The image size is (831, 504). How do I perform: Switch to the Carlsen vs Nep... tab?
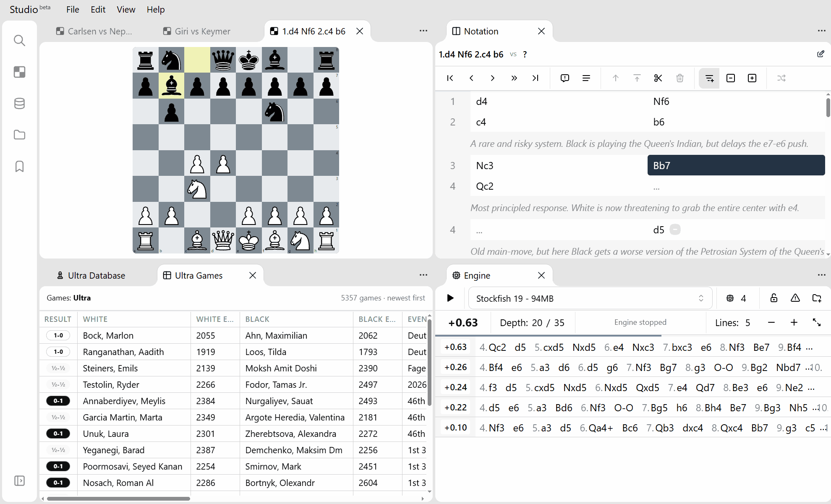click(x=94, y=31)
